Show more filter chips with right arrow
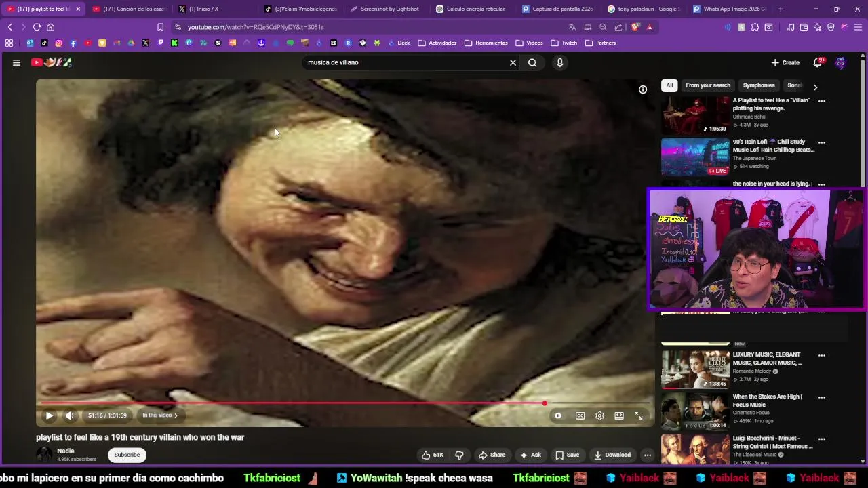Image resolution: width=868 pixels, height=488 pixels. (815, 87)
